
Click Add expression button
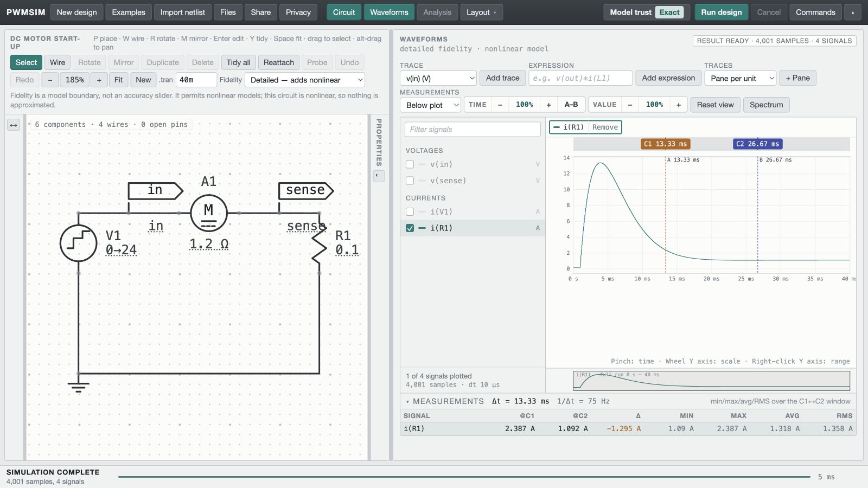click(x=668, y=78)
